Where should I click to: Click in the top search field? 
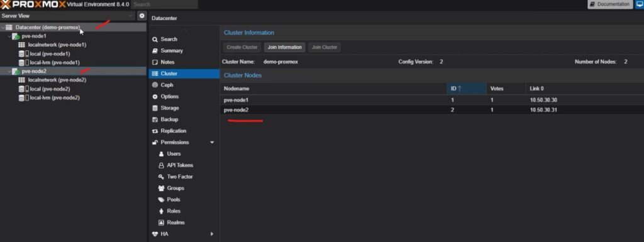(x=165, y=4)
